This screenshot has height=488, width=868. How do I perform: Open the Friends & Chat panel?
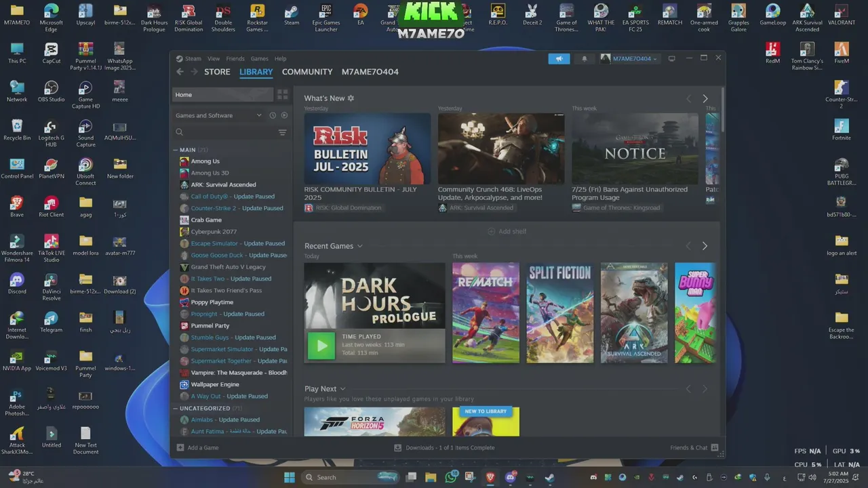click(694, 447)
